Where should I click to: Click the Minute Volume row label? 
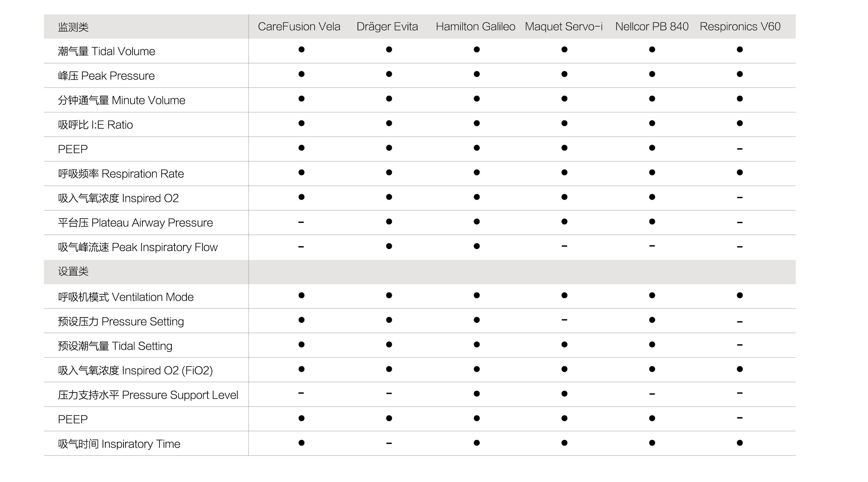[121, 100]
